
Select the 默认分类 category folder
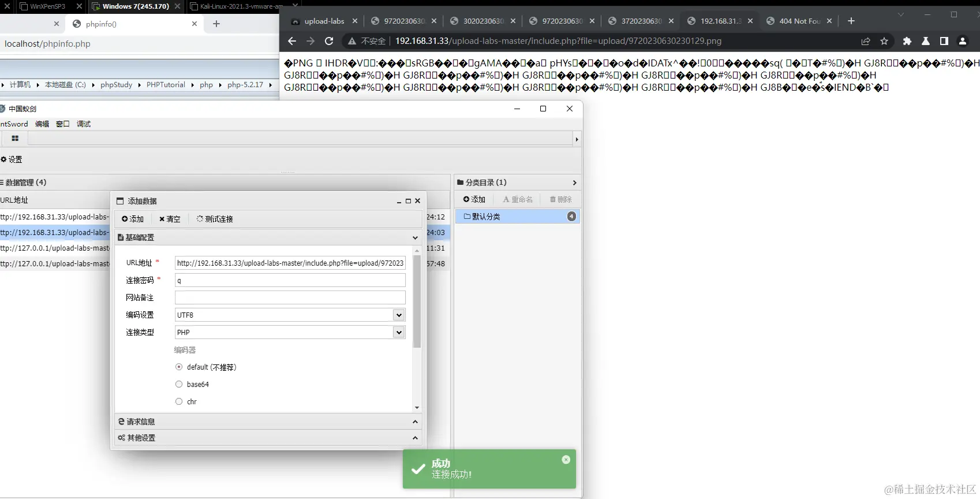coord(518,217)
